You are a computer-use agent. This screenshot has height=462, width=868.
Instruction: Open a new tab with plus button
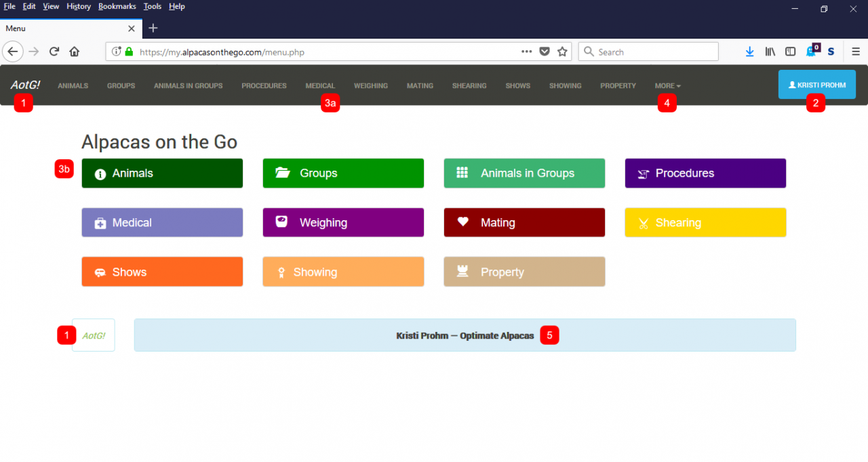153,28
